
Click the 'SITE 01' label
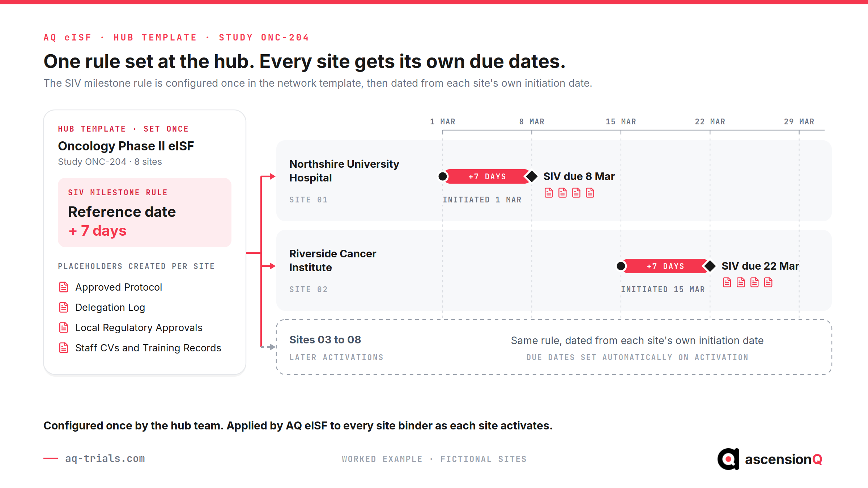(309, 200)
